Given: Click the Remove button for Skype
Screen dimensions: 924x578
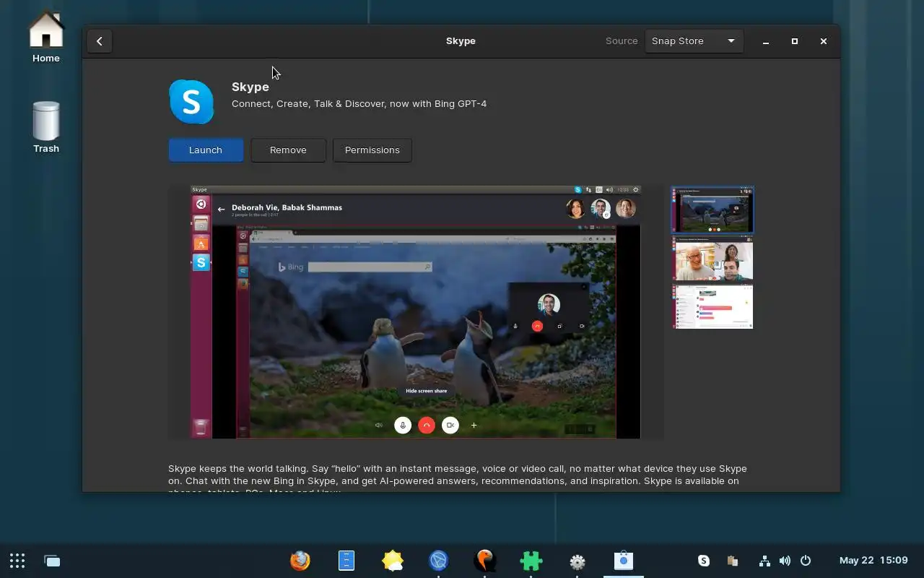Looking at the screenshot, I should tap(288, 150).
